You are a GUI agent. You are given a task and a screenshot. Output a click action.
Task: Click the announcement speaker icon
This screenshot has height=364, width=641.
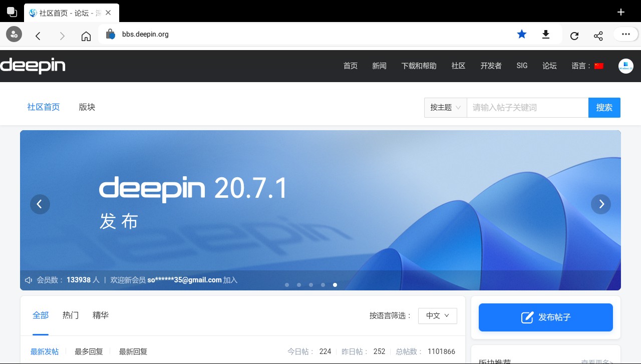coord(29,280)
